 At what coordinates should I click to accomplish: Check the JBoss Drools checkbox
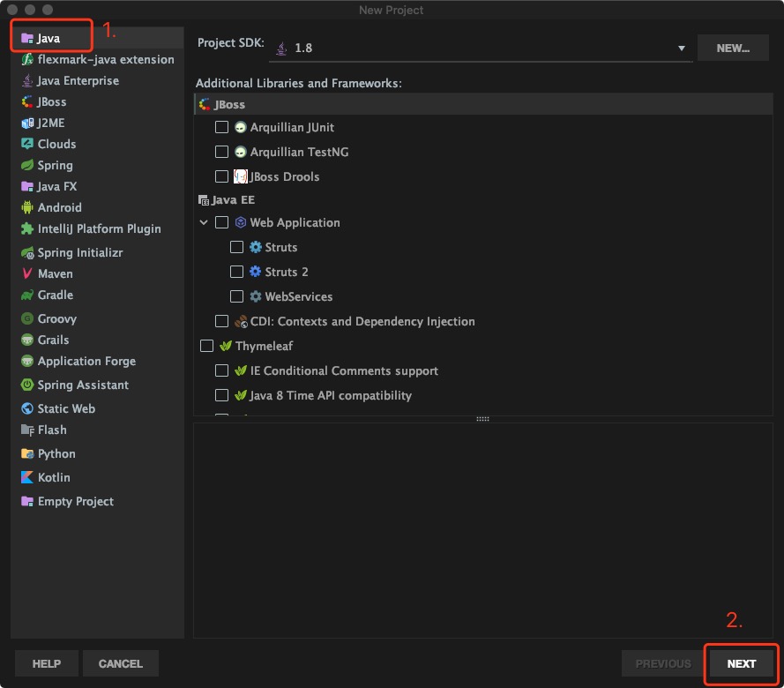(x=222, y=176)
